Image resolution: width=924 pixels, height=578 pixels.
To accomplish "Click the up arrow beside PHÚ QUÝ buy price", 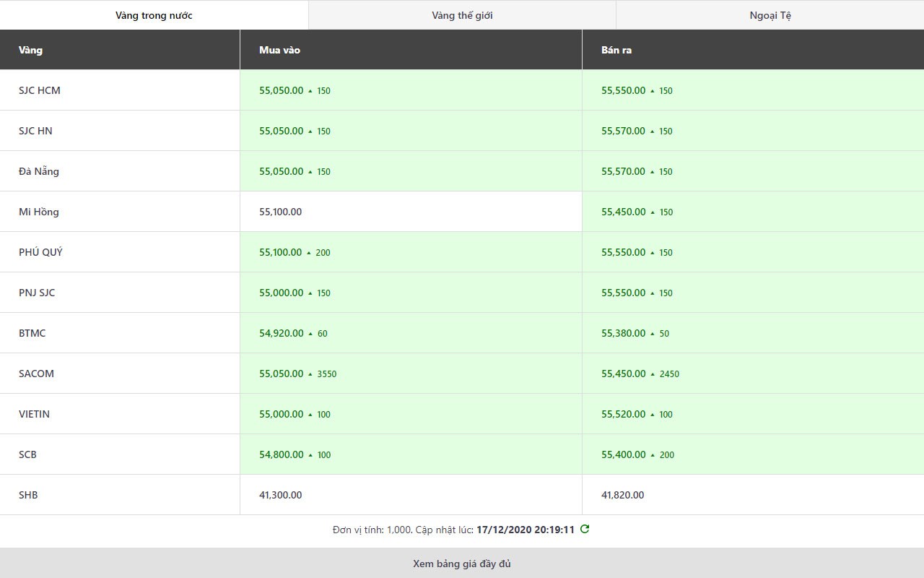I will [309, 253].
